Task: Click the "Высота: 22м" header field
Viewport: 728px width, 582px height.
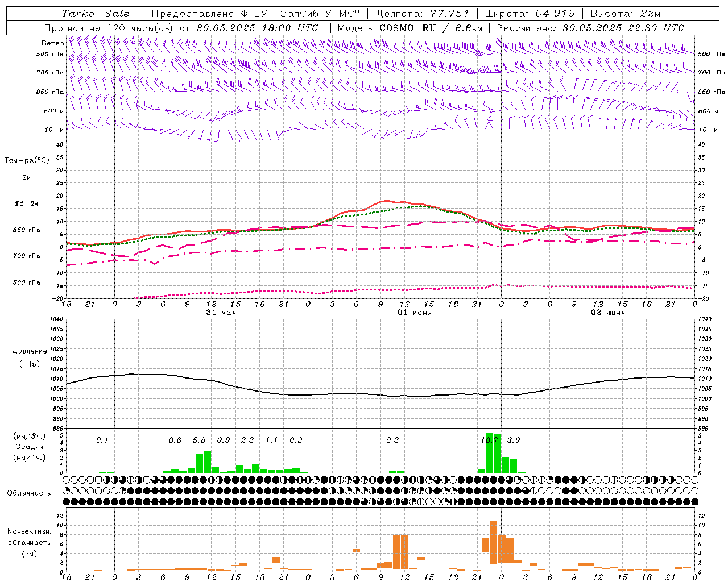Action: 626,14
